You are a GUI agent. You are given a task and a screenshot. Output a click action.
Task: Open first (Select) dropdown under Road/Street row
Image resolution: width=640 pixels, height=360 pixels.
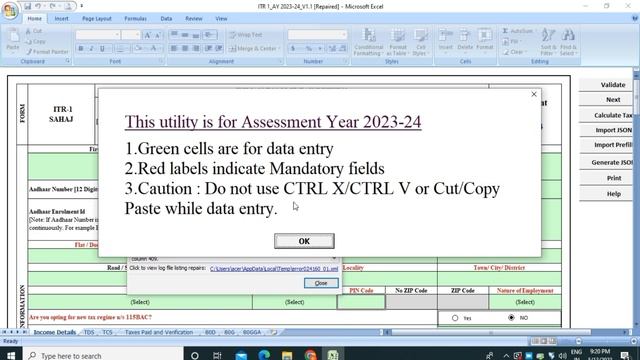pyautogui.click(x=140, y=302)
